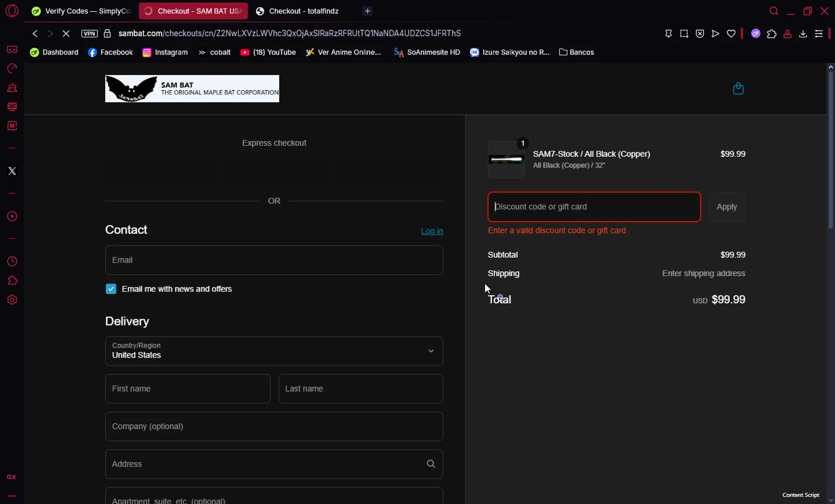The width and height of the screenshot is (835, 504).
Task: Focus the Company (optional) field
Action: [274, 426]
